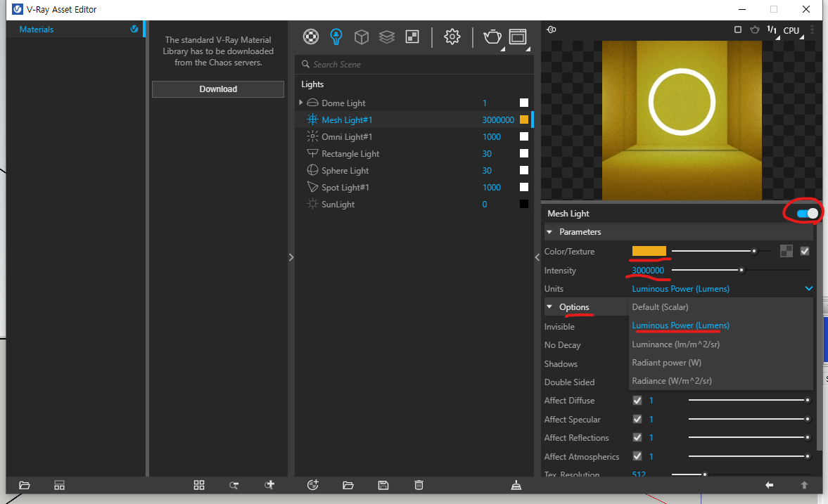Select Dome Light in the lights list

[343, 103]
